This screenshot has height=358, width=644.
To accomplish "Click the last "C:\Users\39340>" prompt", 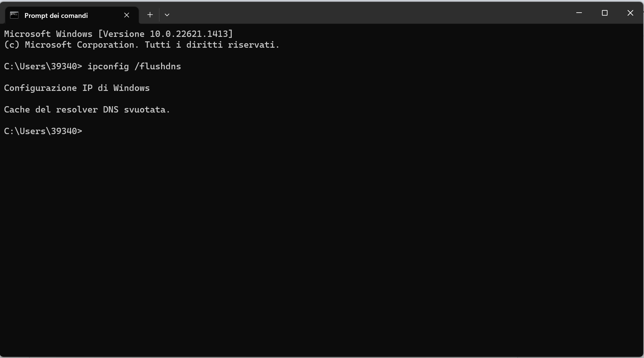I will 43,131.
